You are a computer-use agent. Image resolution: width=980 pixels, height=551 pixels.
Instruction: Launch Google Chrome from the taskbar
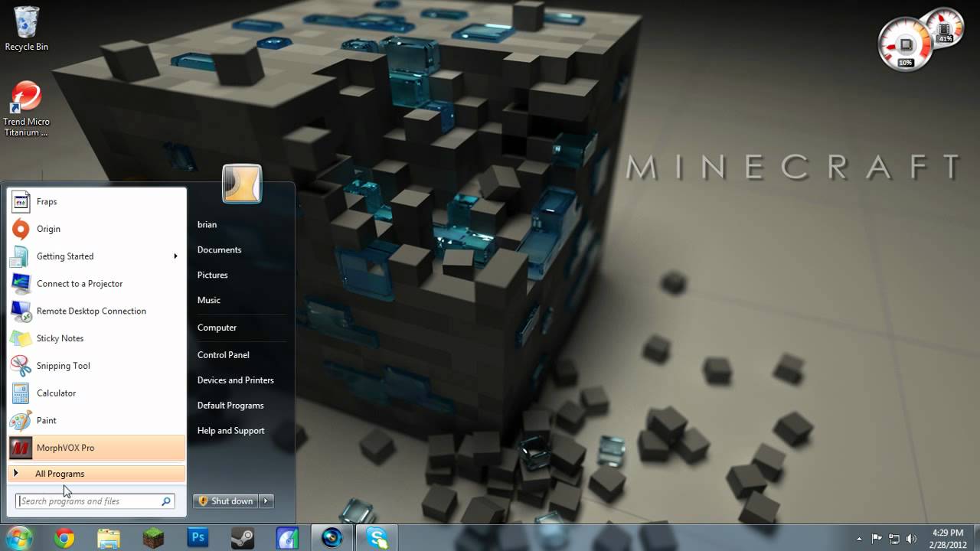[65, 539]
